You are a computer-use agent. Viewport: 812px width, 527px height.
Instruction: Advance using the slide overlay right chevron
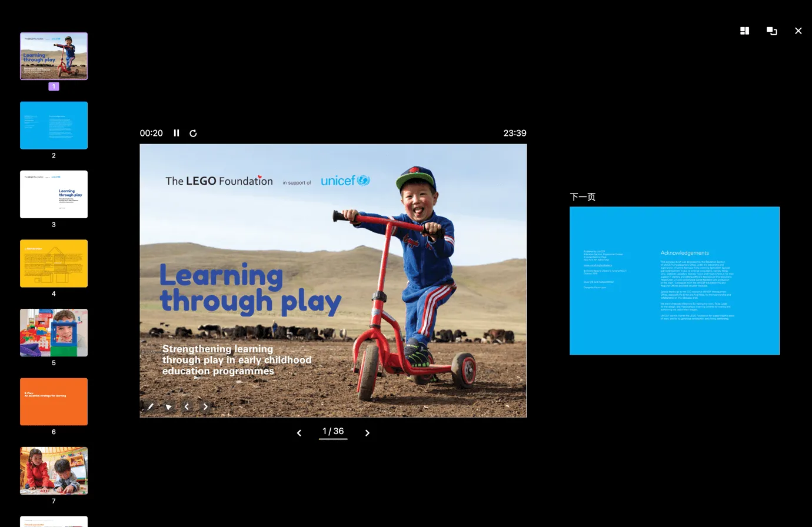205,406
